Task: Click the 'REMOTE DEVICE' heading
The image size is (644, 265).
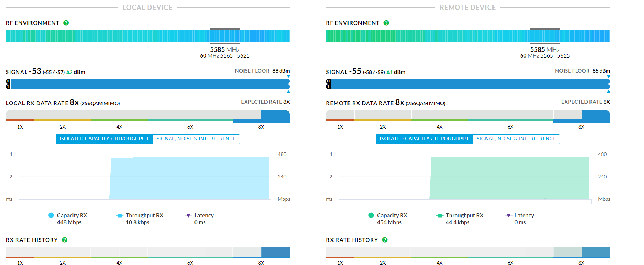Action: 468,7
